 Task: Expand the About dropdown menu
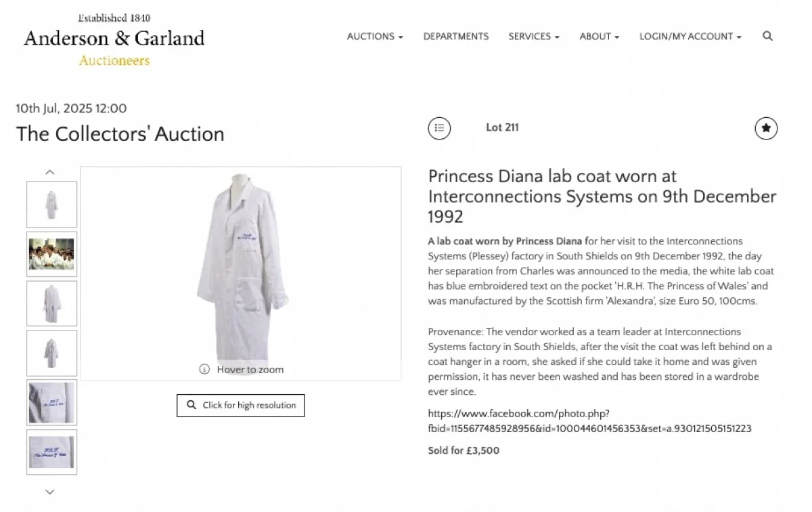(x=600, y=37)
